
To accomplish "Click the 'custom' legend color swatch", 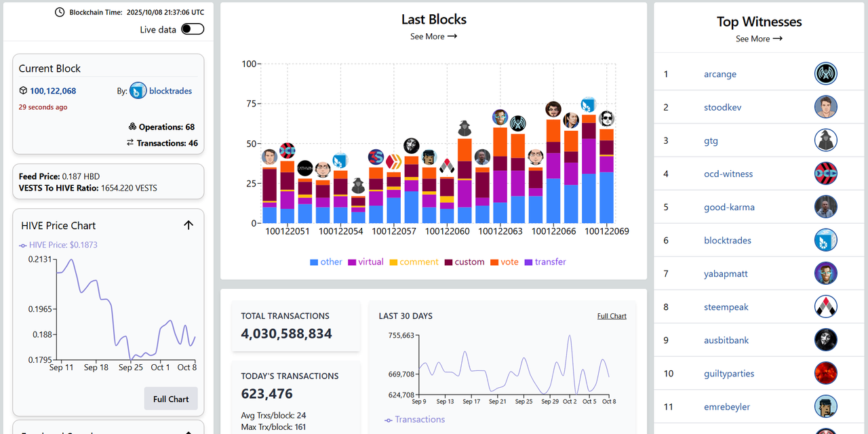I will coord(448,262).
